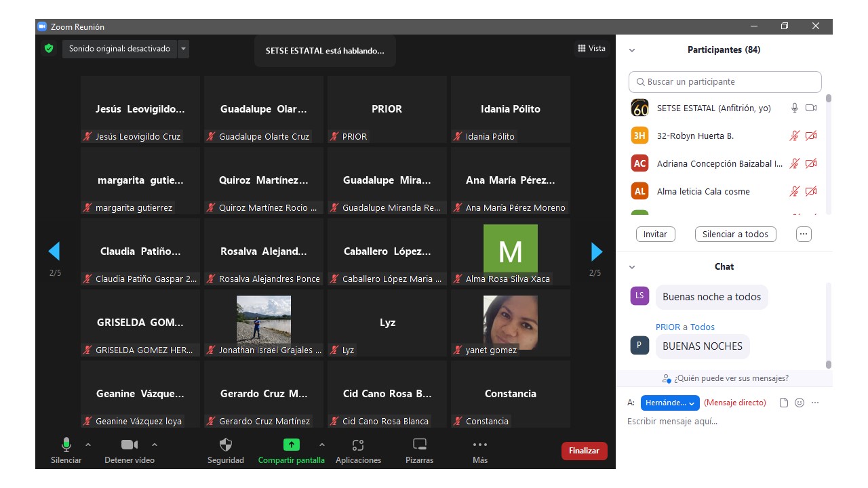
Task: Open chat more options ellipsis
Action: click(x=815, y=403)
